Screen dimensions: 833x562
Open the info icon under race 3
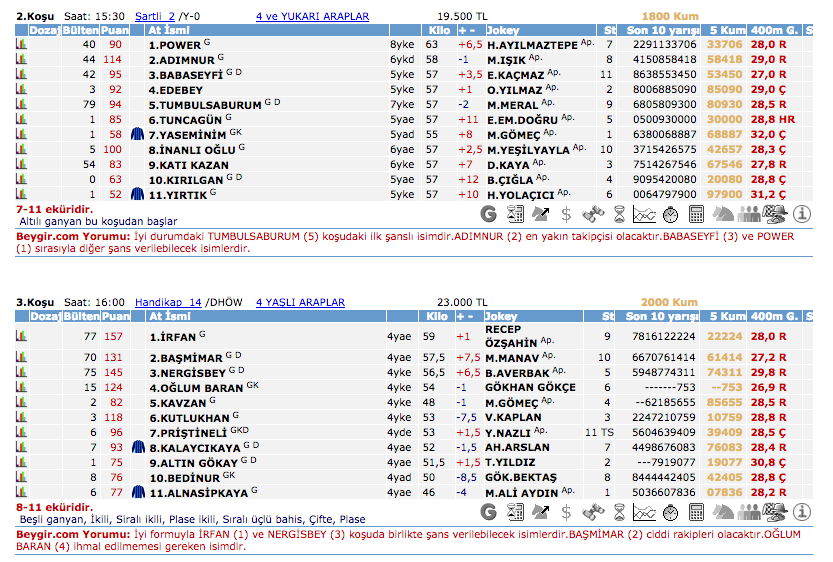click(x=801, y=512)
